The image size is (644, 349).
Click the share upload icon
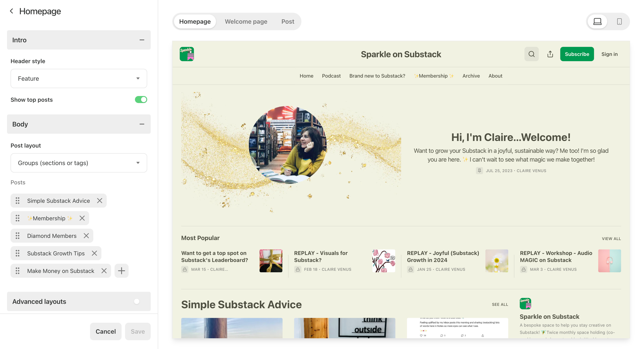[550, 54]
